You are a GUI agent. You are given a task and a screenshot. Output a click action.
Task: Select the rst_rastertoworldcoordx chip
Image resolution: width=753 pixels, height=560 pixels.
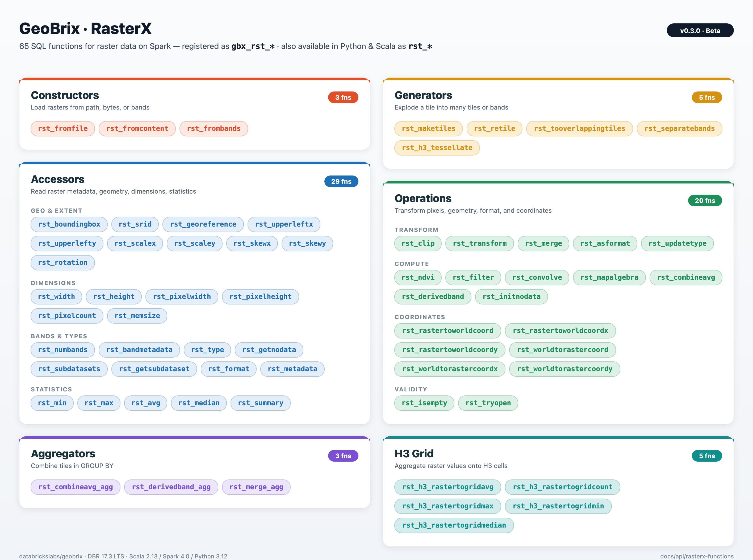click(560, 331)
